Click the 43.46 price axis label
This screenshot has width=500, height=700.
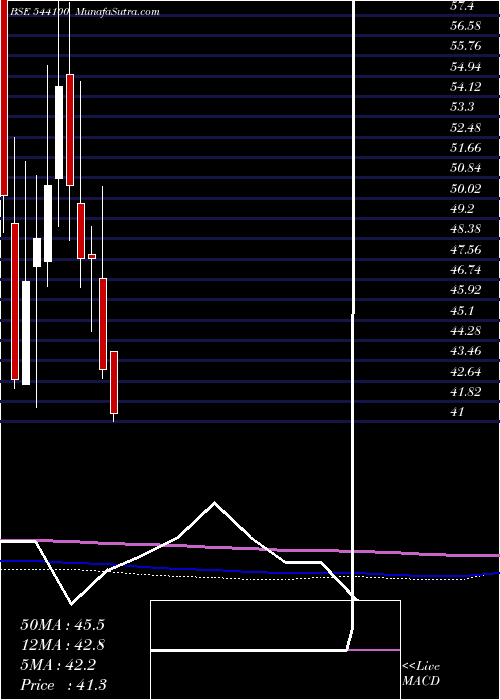[x=466, y=352]
